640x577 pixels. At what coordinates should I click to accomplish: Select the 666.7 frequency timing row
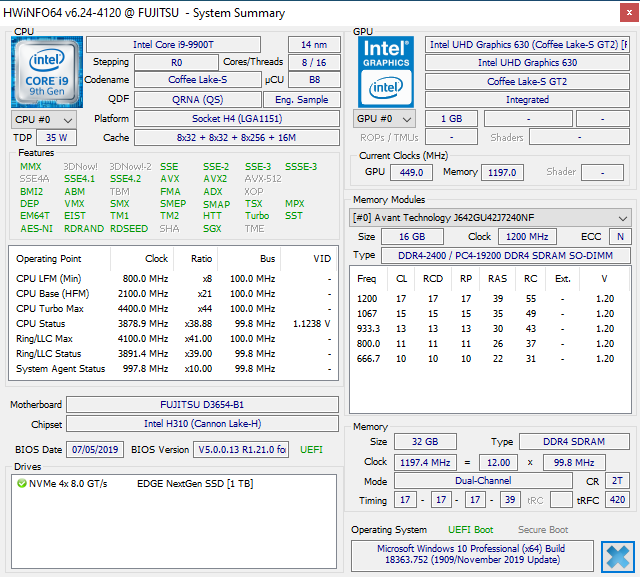(490, 359)
